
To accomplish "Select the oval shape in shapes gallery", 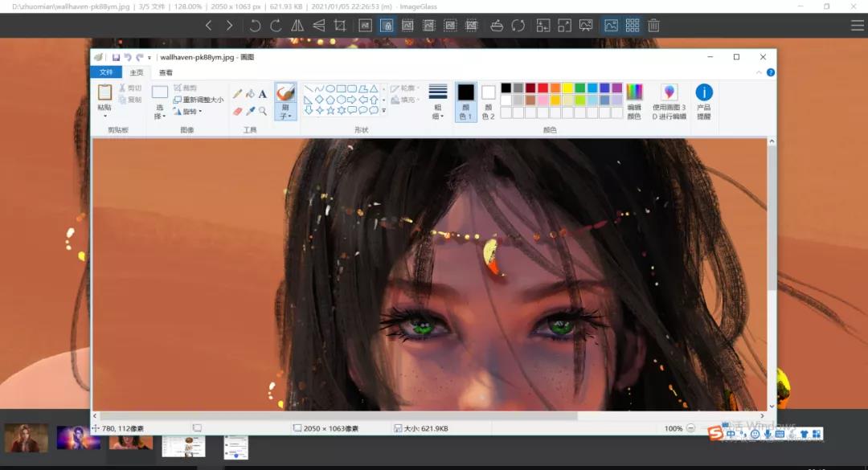I will pos(330,88).
